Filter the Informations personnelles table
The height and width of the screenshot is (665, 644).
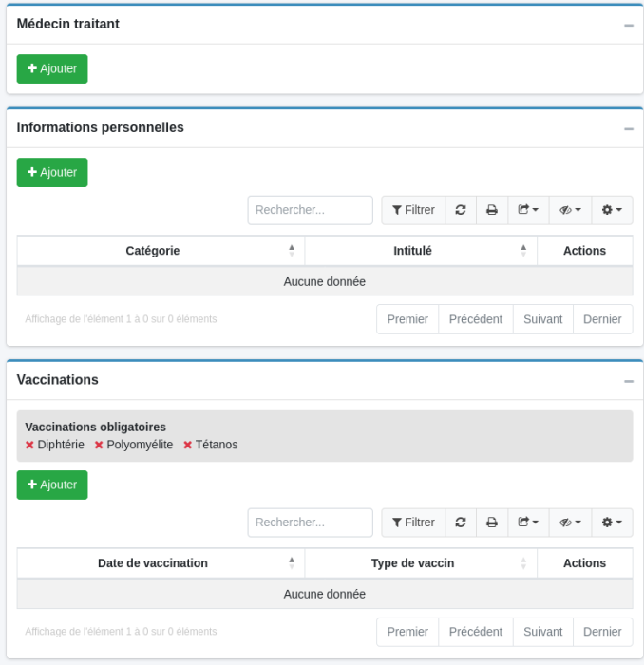click(413, 210)
